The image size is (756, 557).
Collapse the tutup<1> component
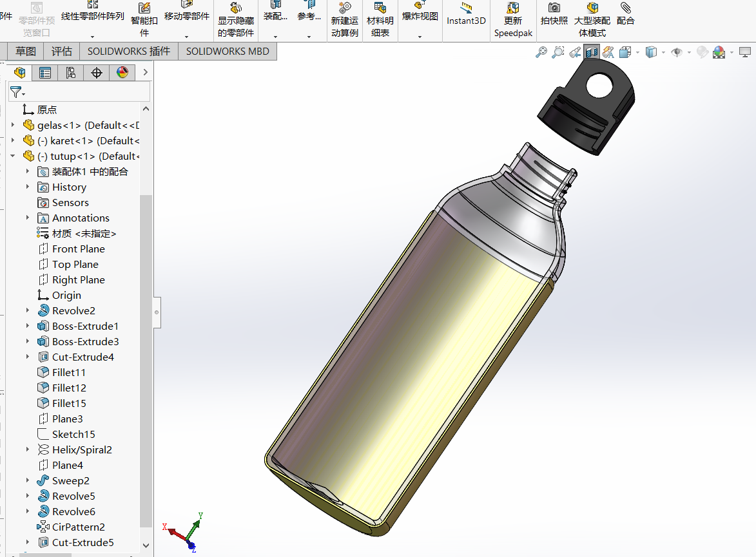click(x=13, y=156)
